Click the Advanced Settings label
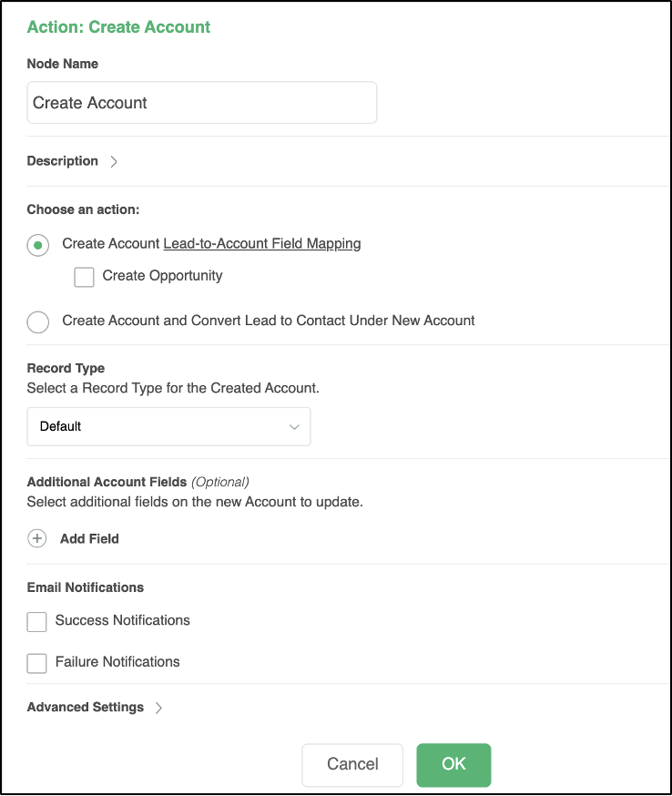Screen dimensions: 672x796 [x=85, y=707]
